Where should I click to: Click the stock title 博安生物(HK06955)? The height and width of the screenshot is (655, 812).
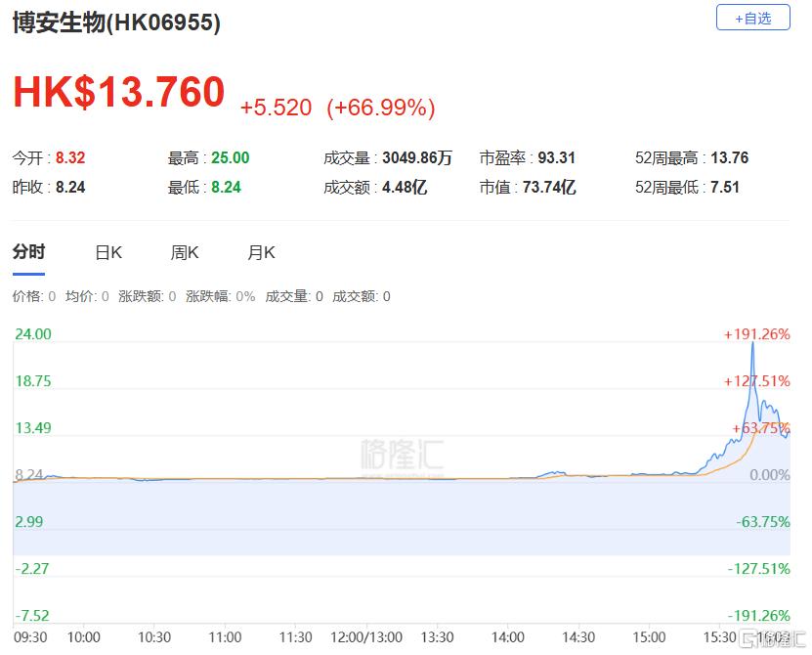coord(116,22)
